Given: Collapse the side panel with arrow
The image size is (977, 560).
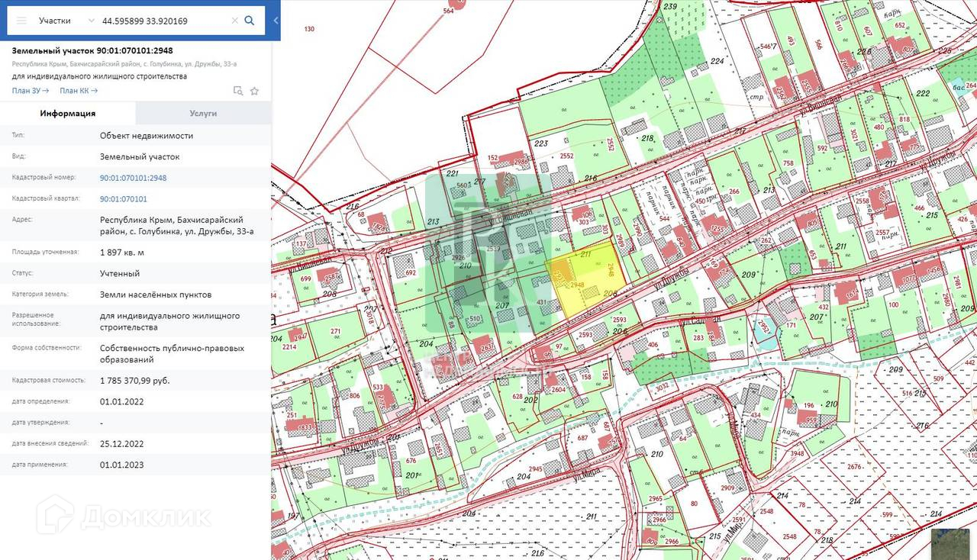Looking at the screenshot, I should tap(276, 21).
